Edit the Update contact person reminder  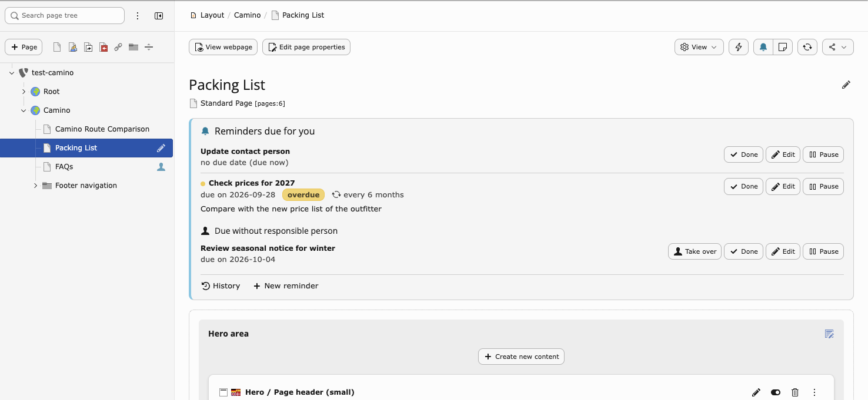[783, 154]
